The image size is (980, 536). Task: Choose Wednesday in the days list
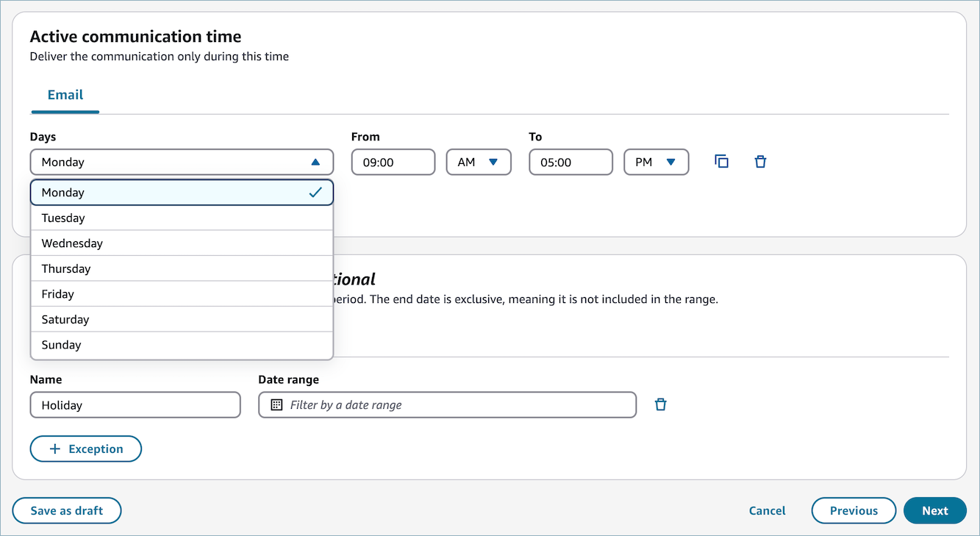coord(182,243)
